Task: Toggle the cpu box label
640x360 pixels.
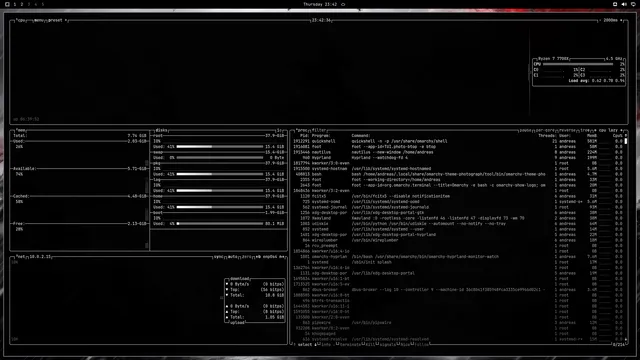Action: click(21, 20)
